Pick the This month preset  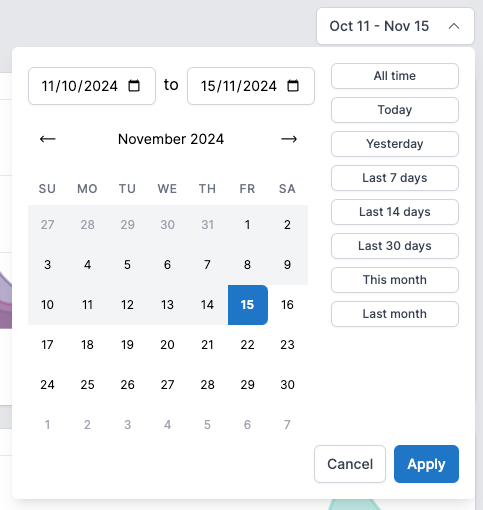point(395,280)
